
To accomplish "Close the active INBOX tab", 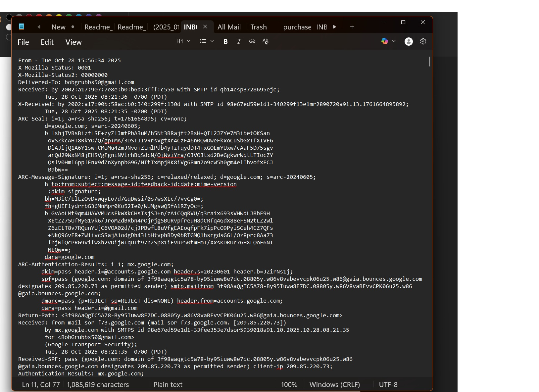I will click(205, 27).
